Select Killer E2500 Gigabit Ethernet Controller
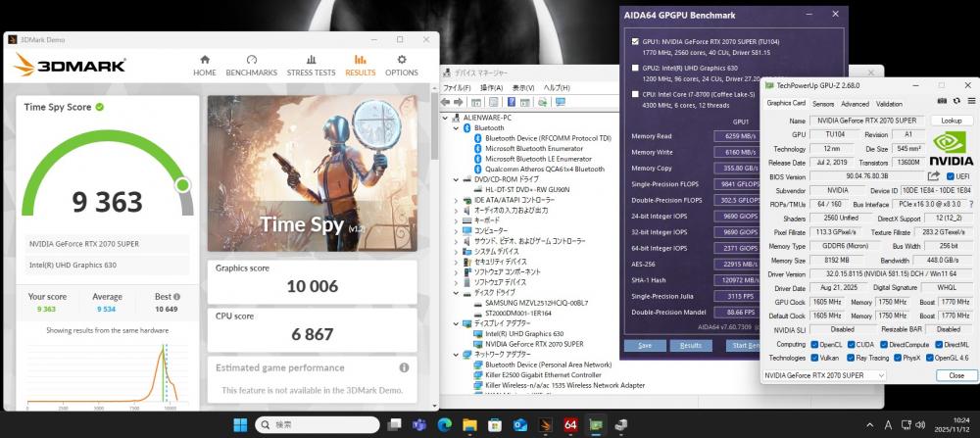This screenshot has height=438, width=980. pyautogui.click(x=543, y=375)
